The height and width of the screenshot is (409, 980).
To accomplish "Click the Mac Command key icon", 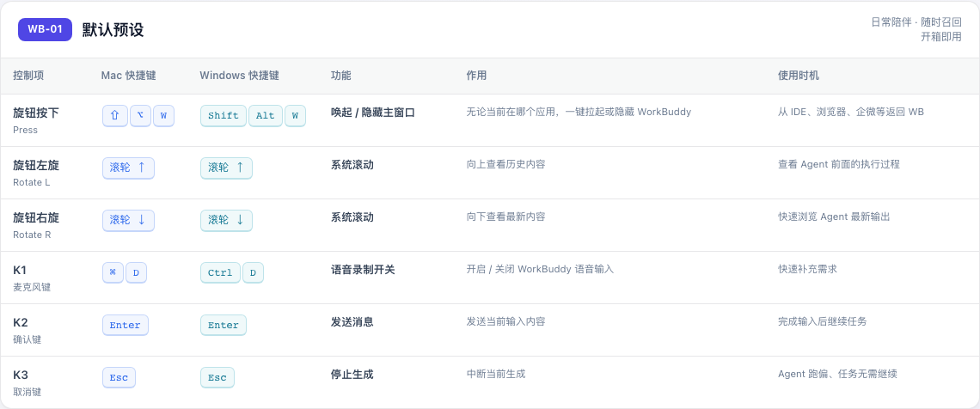I will coord(113,273).
